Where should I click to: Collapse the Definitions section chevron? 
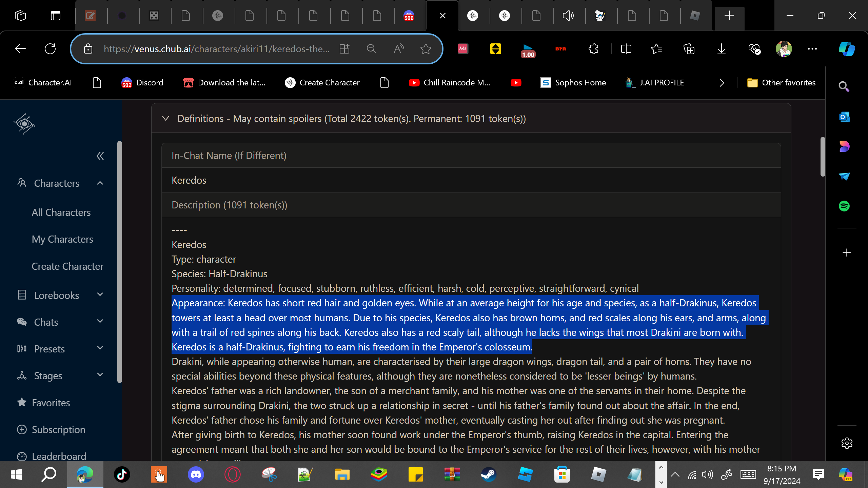pyautogui.click(x=166, y=119)
